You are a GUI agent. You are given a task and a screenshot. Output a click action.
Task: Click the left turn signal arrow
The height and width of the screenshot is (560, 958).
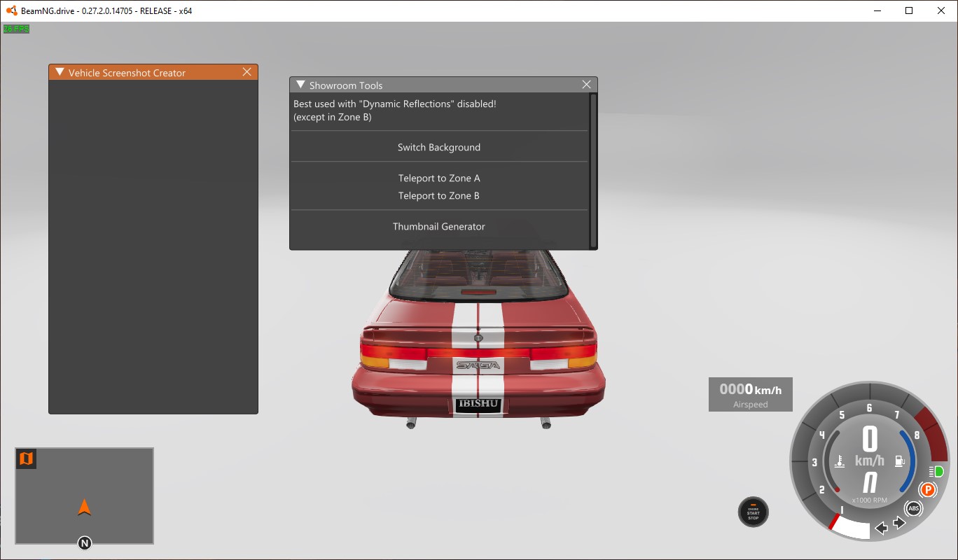coord(882,528)
